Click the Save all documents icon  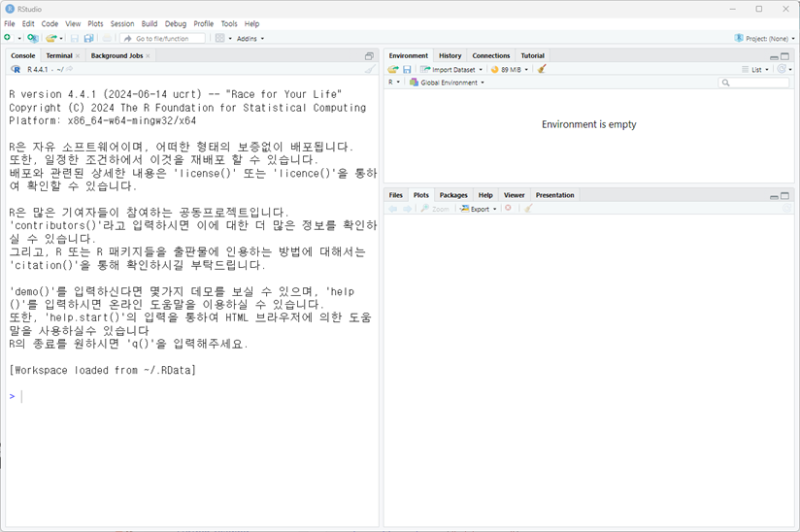tap(88, 38)
